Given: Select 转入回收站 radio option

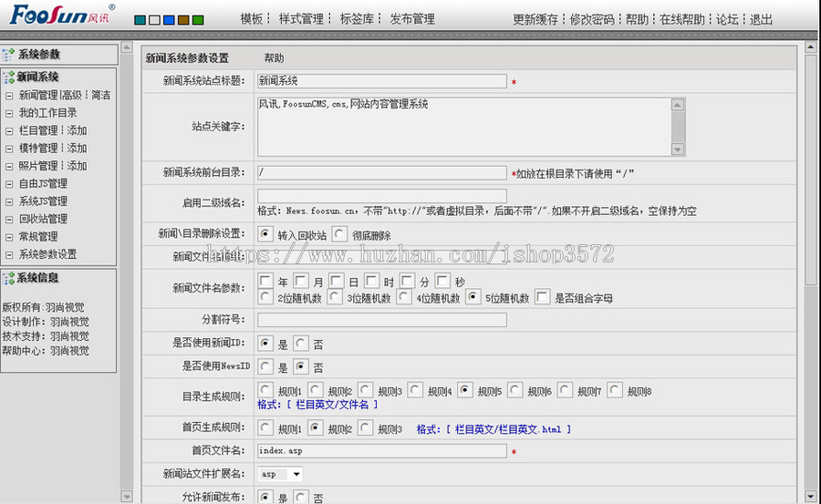Looking at the screenshot, I should (265, 234).
